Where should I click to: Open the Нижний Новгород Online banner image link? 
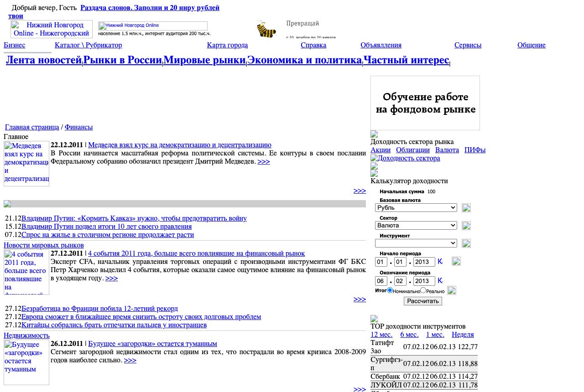click(x=153, y=26)
